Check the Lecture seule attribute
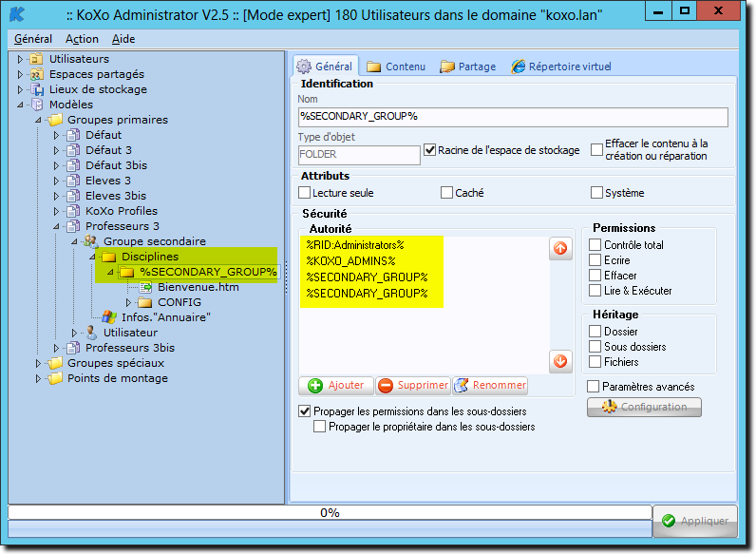 click(304, 193)
